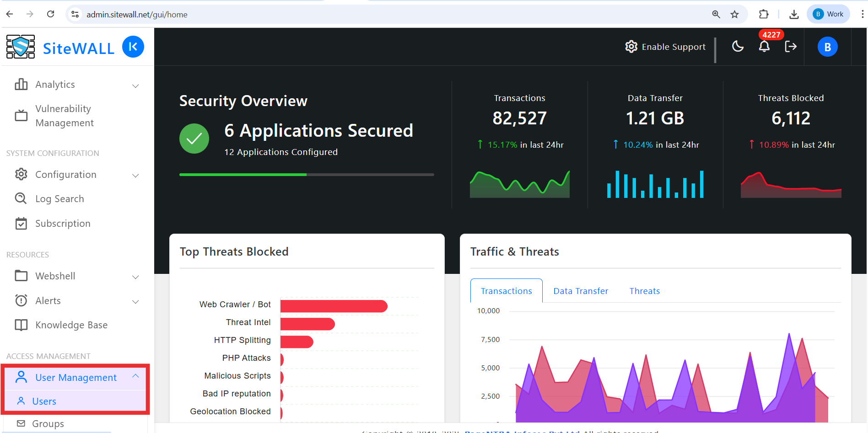Open the Knowledge Base link

tap(71, 325)
